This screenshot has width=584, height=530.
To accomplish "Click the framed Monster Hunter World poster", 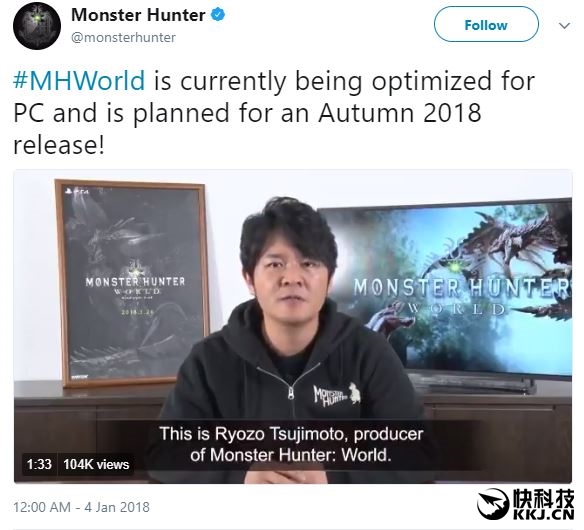I will [132, 284].
